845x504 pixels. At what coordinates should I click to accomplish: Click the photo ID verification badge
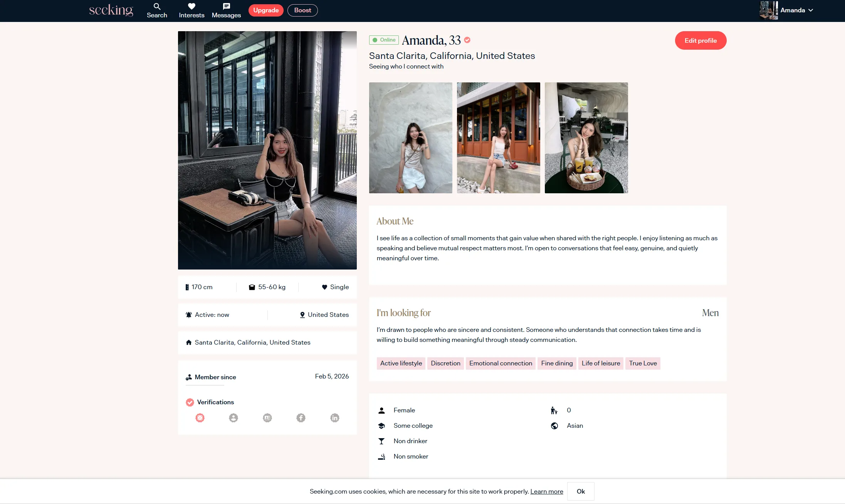[267, 418]
